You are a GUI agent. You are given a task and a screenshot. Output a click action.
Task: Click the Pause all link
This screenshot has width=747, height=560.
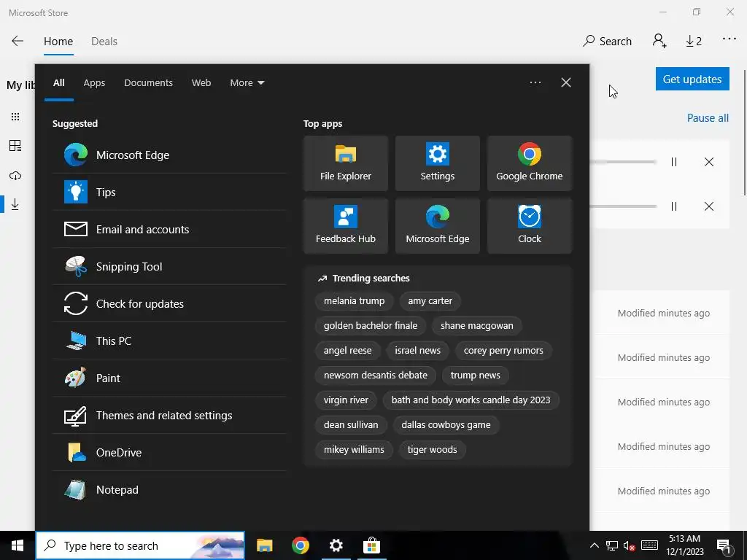pos(708,117)
